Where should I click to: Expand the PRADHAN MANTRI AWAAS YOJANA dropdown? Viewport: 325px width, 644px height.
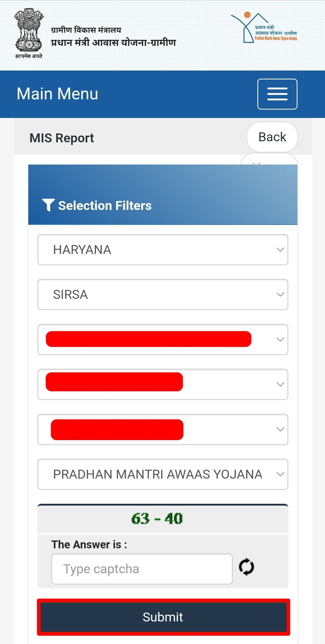click(163, 474)
